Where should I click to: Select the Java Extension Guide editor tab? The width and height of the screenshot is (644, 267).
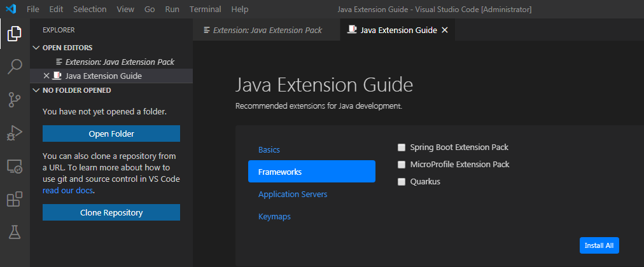click(398, 30)
